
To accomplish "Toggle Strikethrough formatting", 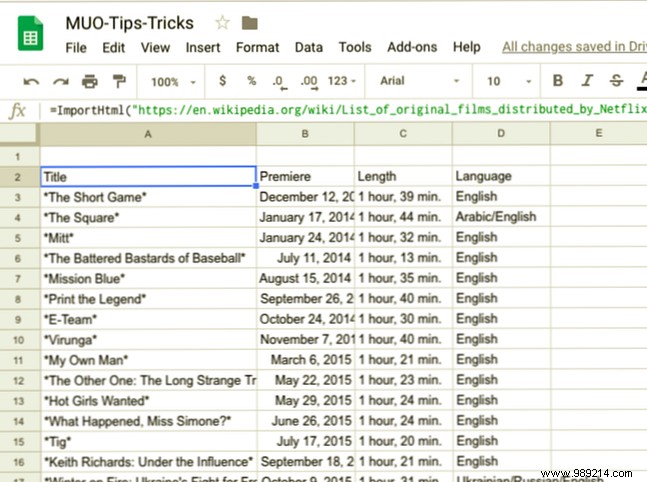I will (x=616, y=80).
